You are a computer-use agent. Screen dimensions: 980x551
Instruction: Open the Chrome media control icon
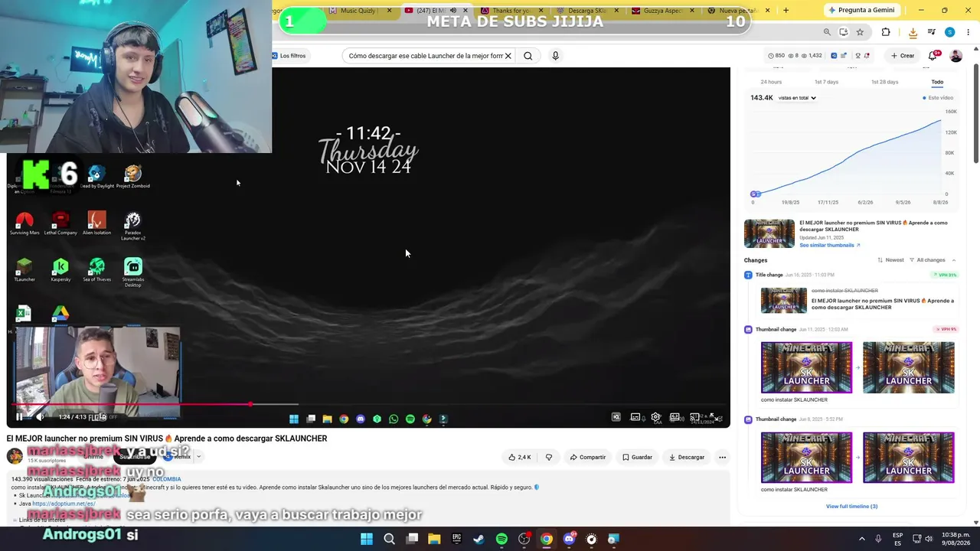932,32
